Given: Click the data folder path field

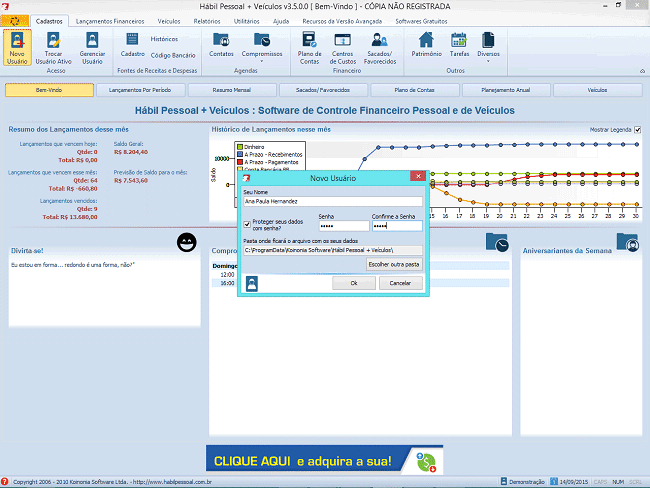Looking at the screenshot, I should [x=332, y=250].
